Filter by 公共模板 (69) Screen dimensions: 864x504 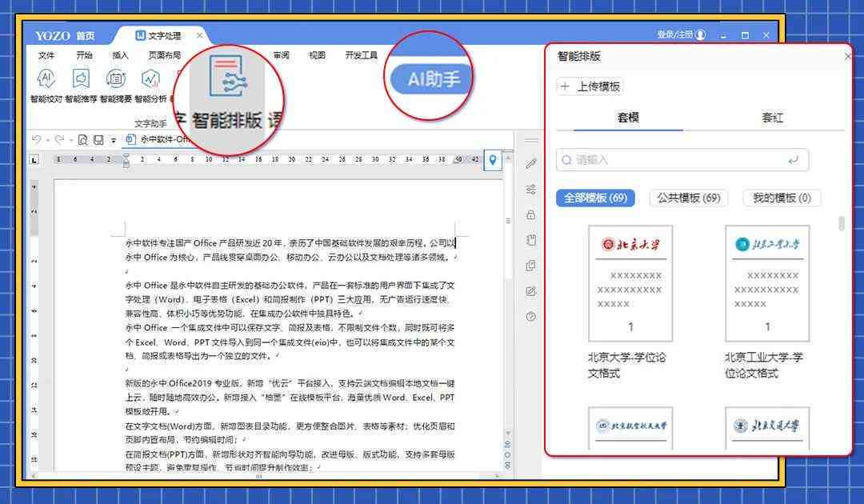(x=689, y=198)
